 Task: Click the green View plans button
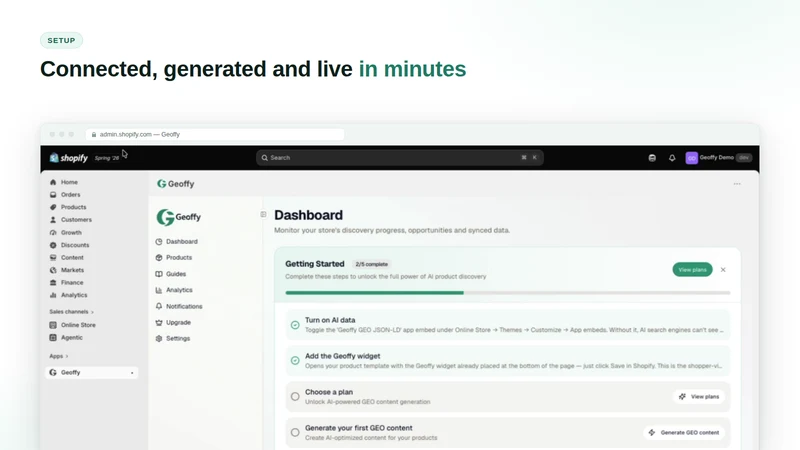(692, 270)
